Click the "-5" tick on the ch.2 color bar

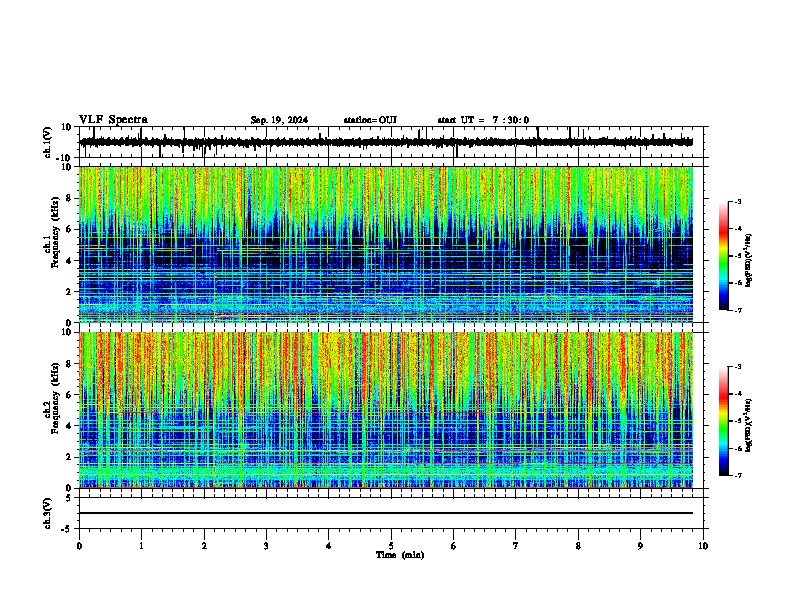(x=737, y=421)
